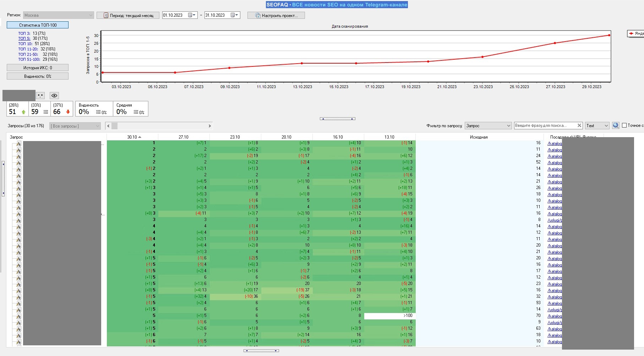This screenshot has width=644, height=356.
Task: Click the green up arrow improved positions indicator
Action: [x=23, y=112]
